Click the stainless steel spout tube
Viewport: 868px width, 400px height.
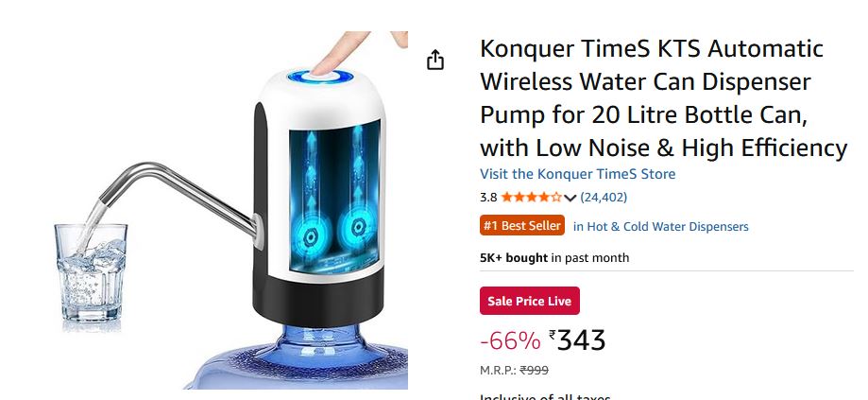(x=179, y=195)
